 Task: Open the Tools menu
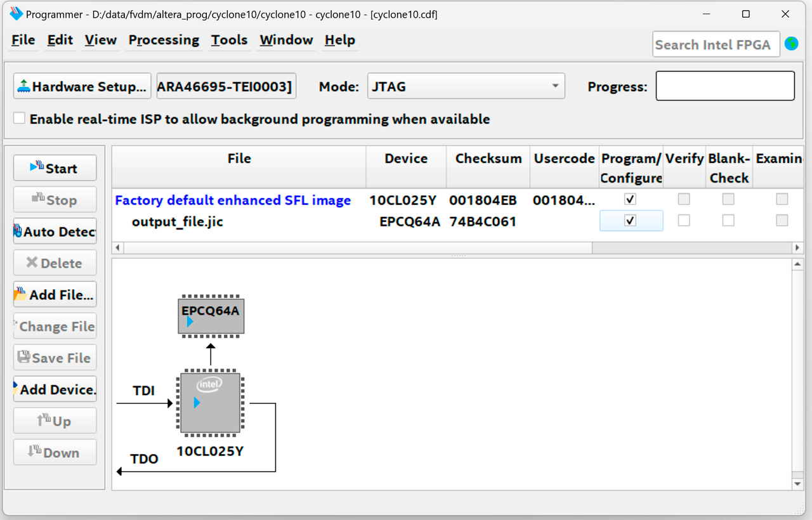(x=229, y=40)
